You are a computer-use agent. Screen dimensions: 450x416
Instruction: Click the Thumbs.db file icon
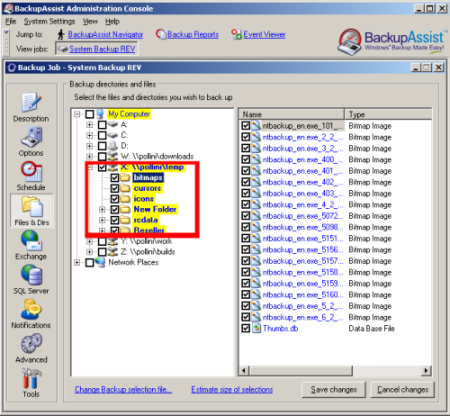256,328
